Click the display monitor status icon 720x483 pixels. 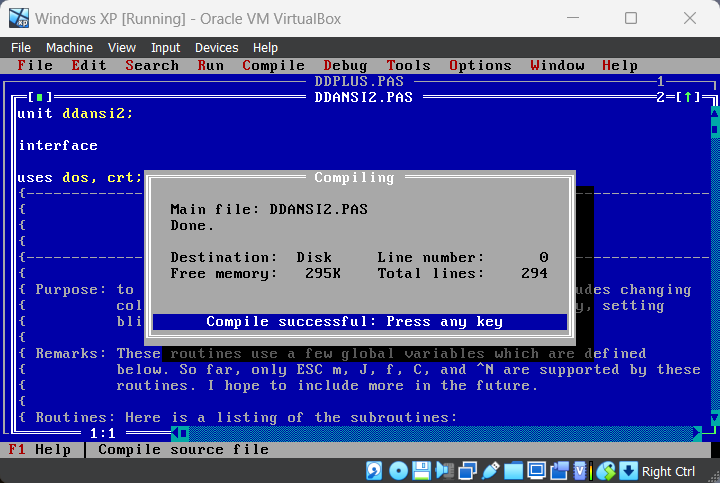[x=536, y=471]
